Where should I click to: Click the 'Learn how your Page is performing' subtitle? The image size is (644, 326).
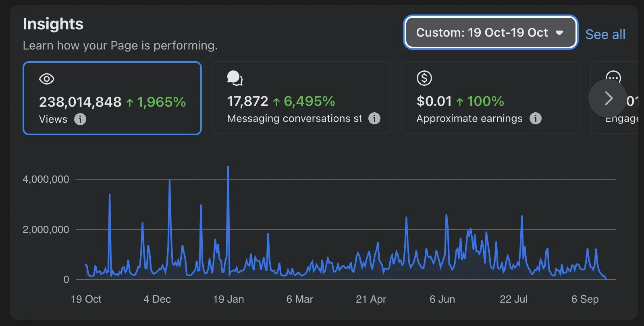[x=120, y=45]
